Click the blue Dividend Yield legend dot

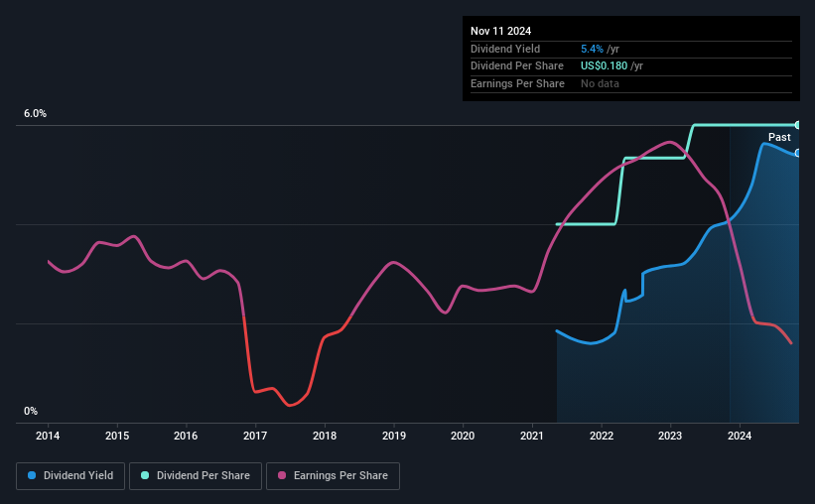pos(32,475)
